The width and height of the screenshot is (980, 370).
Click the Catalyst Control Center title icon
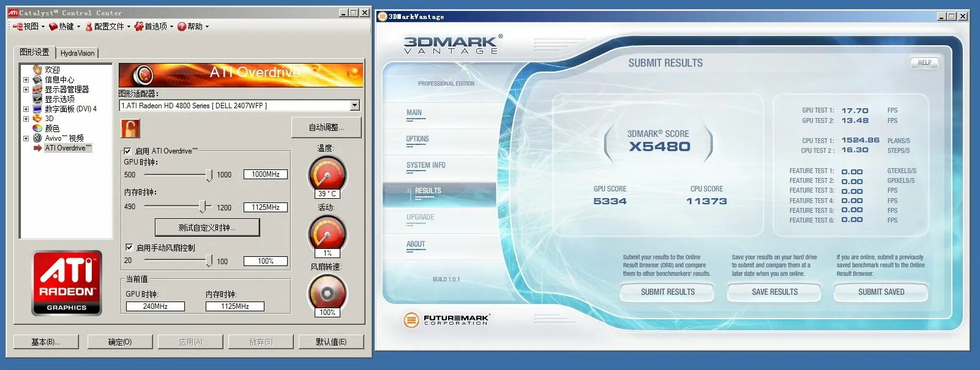click(x=13, y=12)
